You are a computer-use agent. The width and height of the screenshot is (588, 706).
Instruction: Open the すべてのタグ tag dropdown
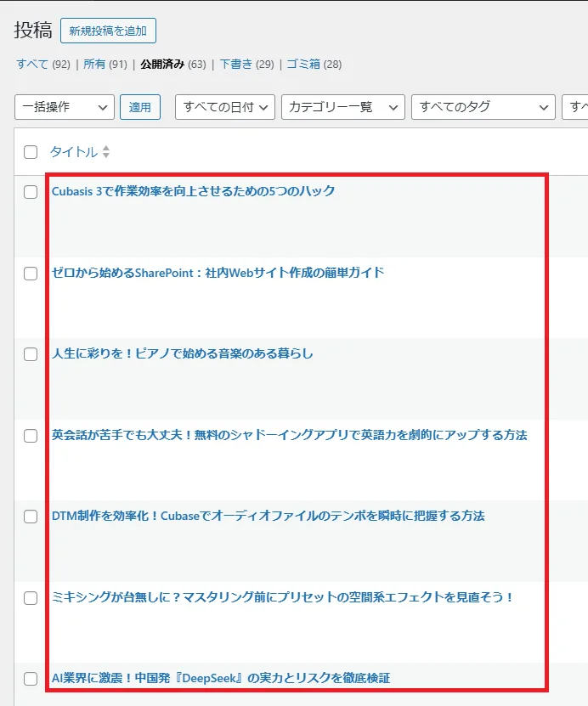[x=483, y=107]
